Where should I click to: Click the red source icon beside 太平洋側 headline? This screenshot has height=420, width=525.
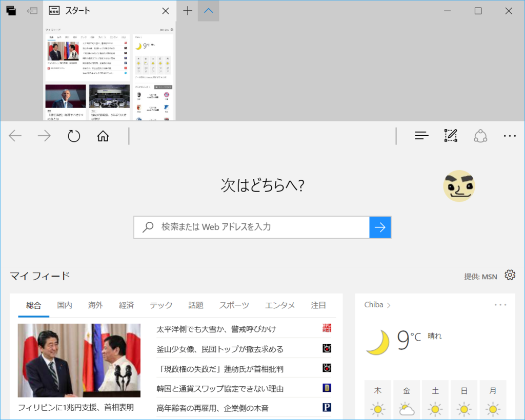[x=327, y=328]
